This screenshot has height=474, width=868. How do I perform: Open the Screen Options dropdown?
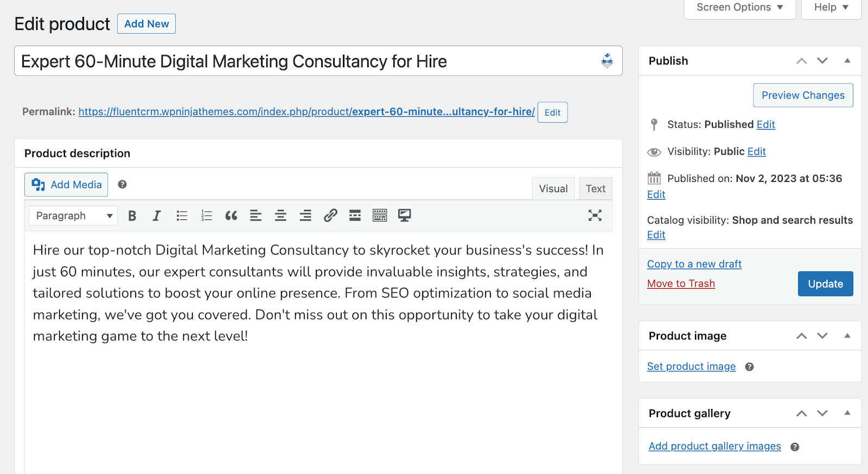pyautogui.click(x=739, y=8)
